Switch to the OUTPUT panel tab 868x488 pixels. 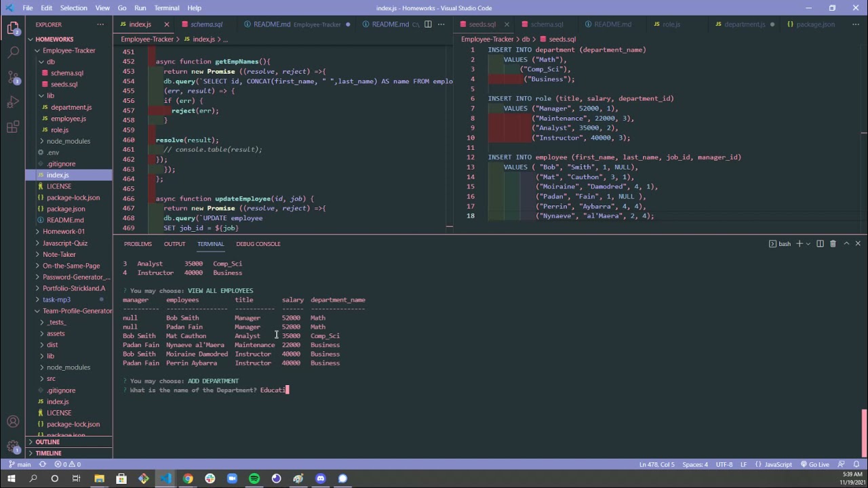pos(174,244)
